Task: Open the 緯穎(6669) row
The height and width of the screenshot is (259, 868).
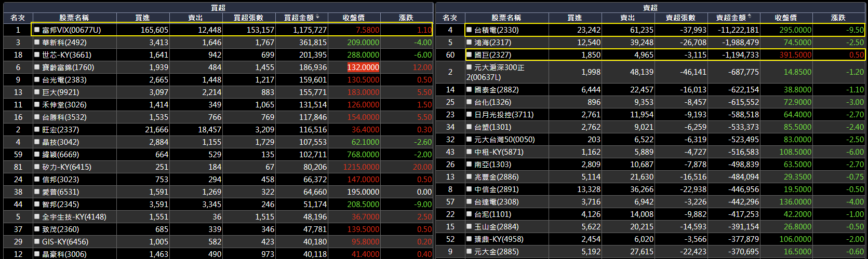Action: click(218, 154)
